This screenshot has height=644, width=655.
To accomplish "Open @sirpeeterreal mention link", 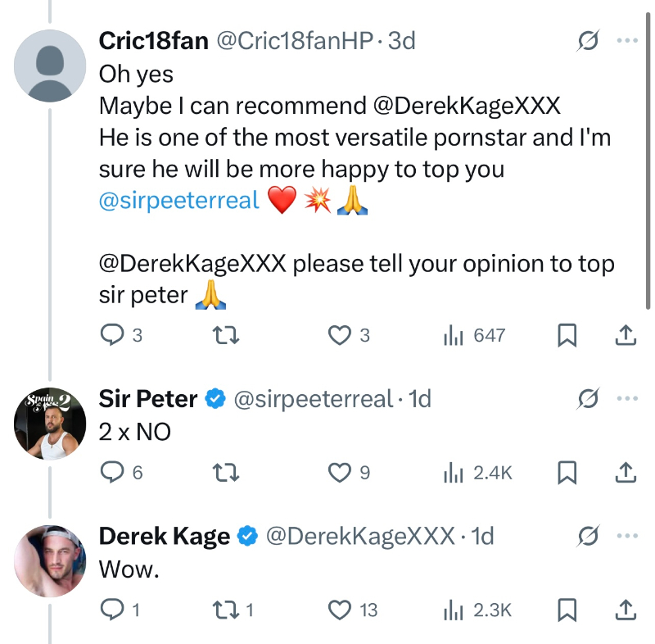I will point(178,200).
